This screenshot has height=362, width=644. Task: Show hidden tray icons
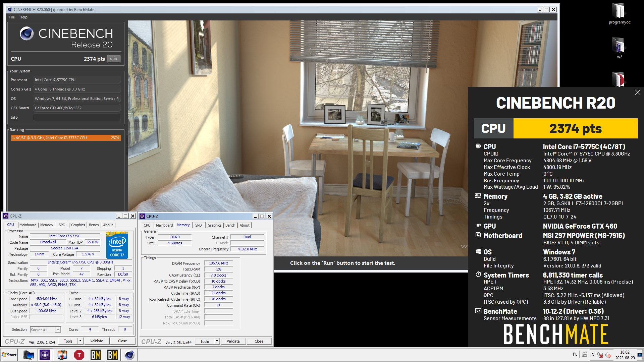tap(593, 354)
